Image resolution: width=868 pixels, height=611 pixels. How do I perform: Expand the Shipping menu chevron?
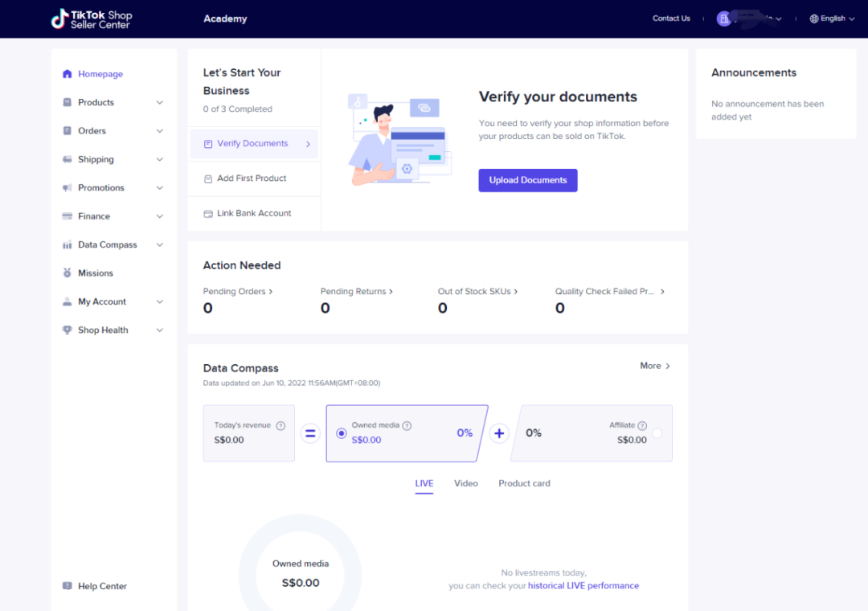pos(159,159)
